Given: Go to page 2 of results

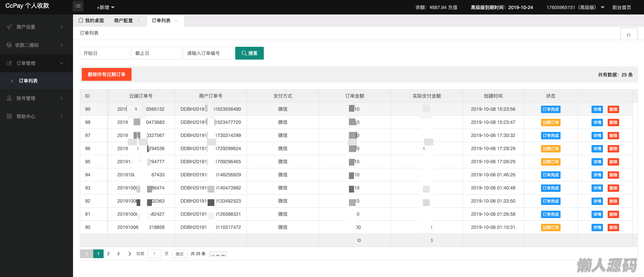Looking at the screenshot, I should 108,254.
